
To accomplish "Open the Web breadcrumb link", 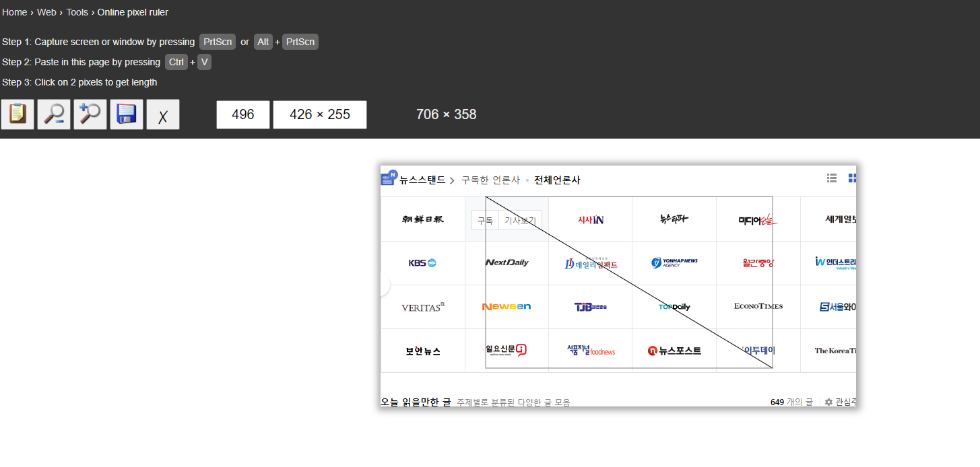I will click(x=46, y=12).
